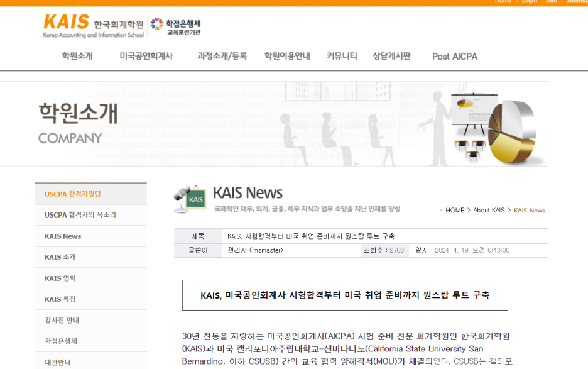Open the 과정소개/등록 menu

coord(222,57)
